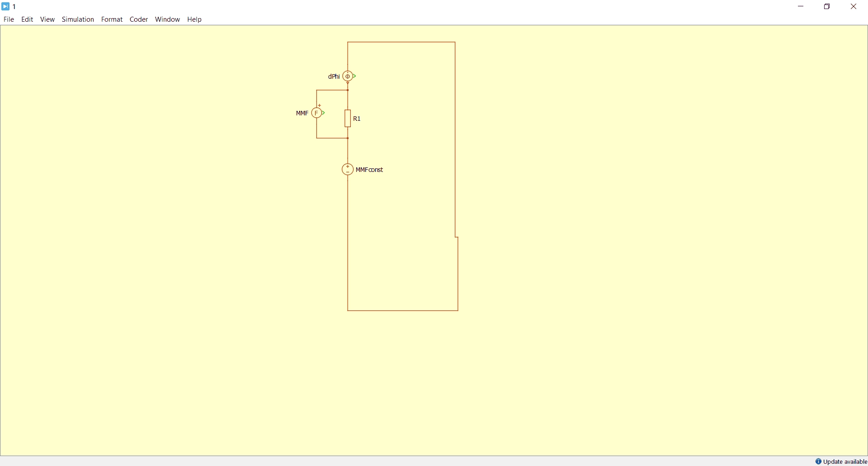This screenshot has height=466, width=868.
Task: Select the MMFconst source symbol
Action: [348, 169]
